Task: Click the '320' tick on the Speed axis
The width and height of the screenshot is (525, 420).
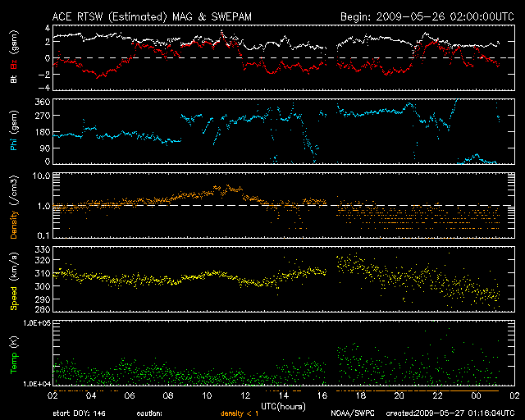Action: coord(43,260)
